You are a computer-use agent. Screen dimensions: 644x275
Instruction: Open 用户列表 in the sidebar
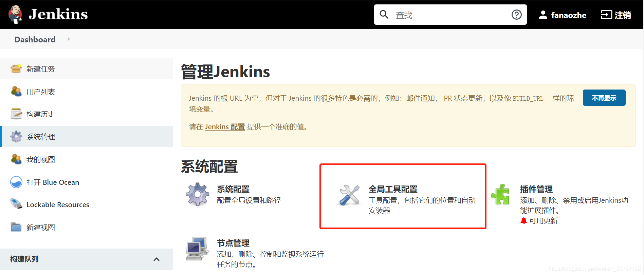[x=41, y=92]
